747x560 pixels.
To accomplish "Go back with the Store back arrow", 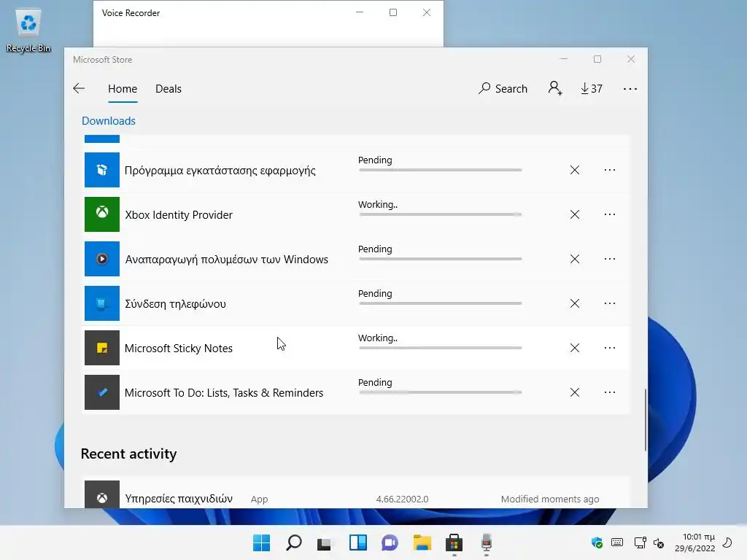I will tap(79, 88).
